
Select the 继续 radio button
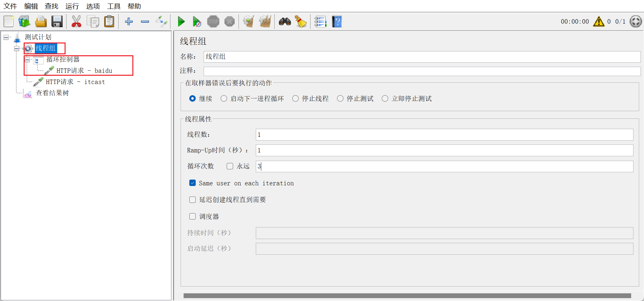pos(192,98)
